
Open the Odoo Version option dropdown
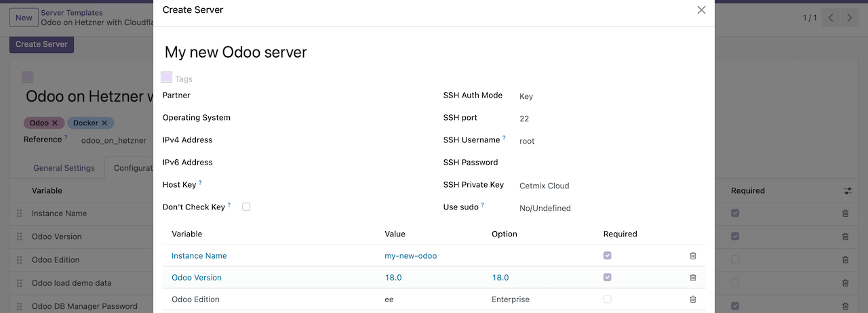point(500,278)
